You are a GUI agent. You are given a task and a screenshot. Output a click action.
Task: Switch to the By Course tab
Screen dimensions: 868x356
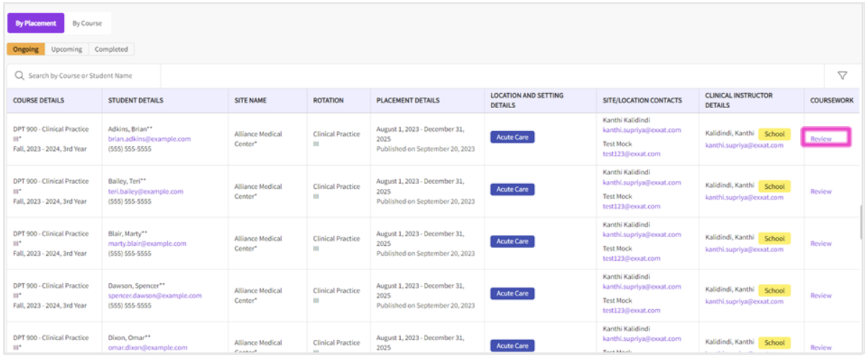[87, 23]
